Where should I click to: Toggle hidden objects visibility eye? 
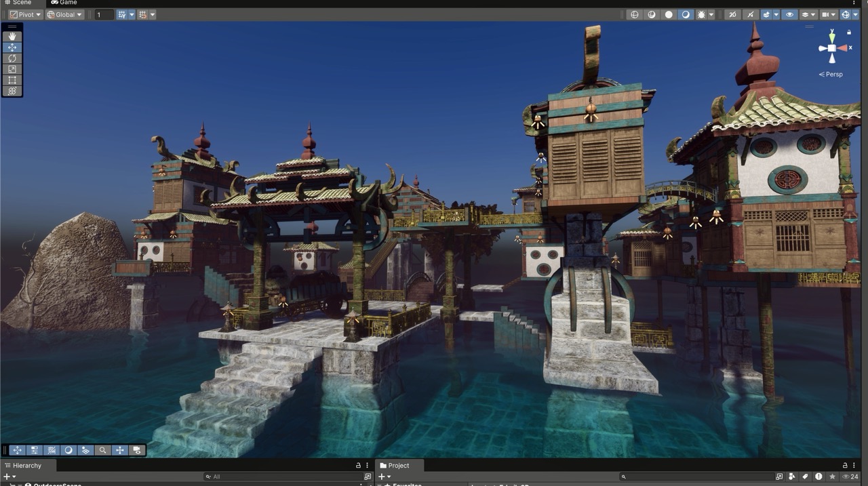[x=789, y=14]
